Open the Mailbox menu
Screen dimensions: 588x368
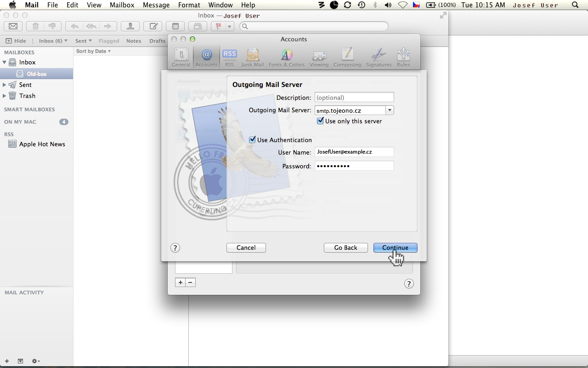click(x=122, y=5)
